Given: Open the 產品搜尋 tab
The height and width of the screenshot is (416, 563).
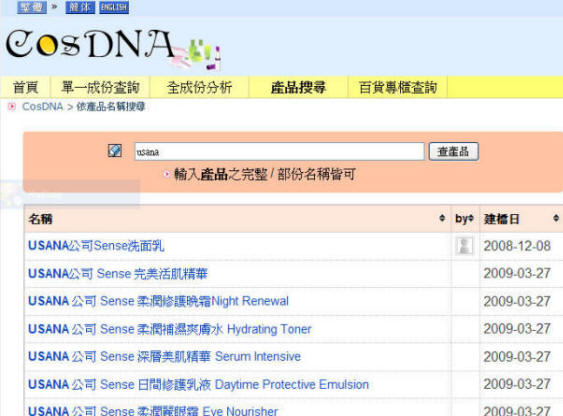Looking at the screenshot, I should coord(298,87).
